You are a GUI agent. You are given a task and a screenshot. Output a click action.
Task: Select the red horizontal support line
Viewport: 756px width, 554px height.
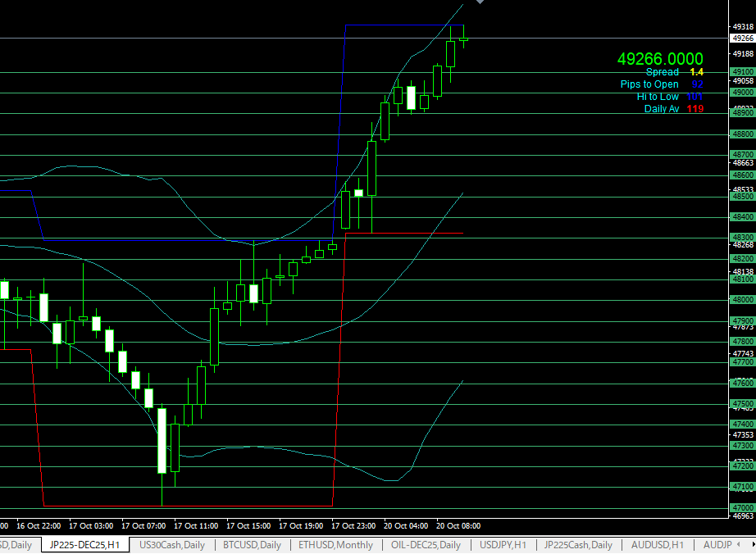(x=403, y=234)
